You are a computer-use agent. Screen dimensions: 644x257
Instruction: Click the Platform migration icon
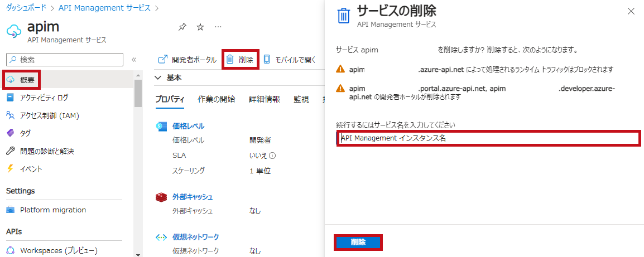pyautogui.click(x=11, y=210)
